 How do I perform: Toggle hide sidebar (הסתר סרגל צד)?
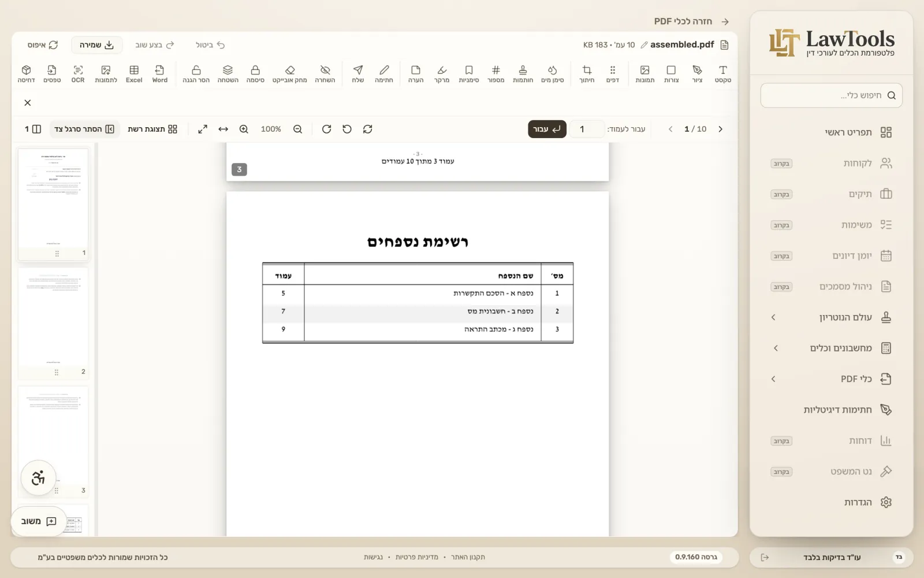84,129
